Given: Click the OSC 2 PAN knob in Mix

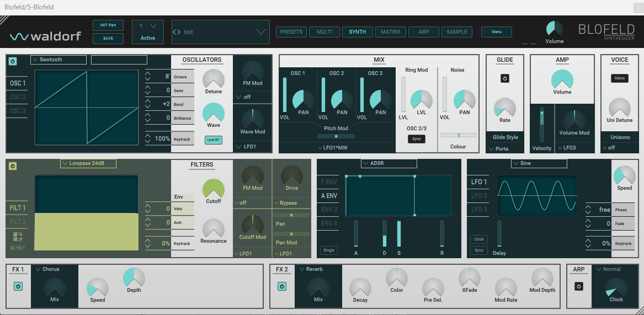Looking at the screenshot, I should (x=342, y=100).
